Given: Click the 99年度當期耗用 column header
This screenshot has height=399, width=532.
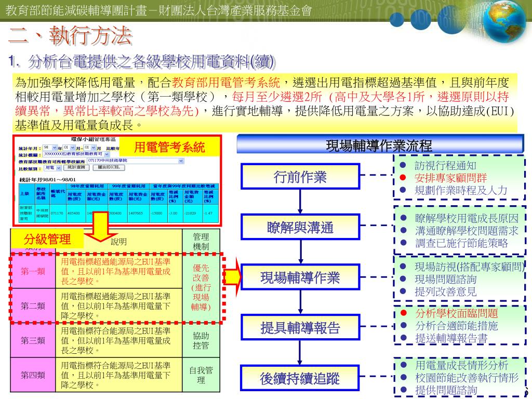Looking at the screenshot, I should [129, 187].
